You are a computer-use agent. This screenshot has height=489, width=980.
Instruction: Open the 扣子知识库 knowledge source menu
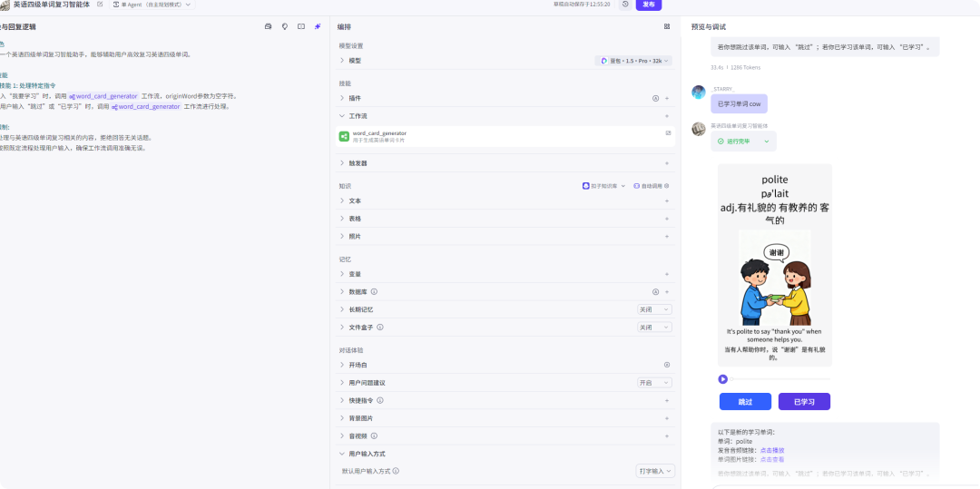(x=603, y=186)
